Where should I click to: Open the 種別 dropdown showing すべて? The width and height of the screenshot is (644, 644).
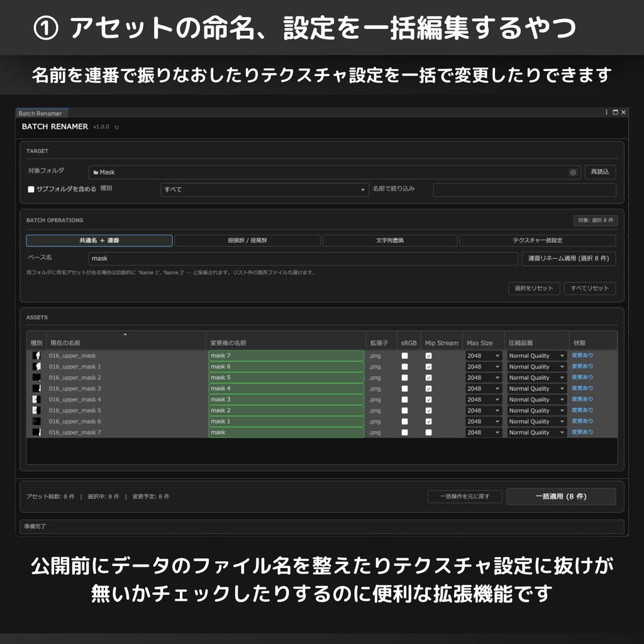265,190
